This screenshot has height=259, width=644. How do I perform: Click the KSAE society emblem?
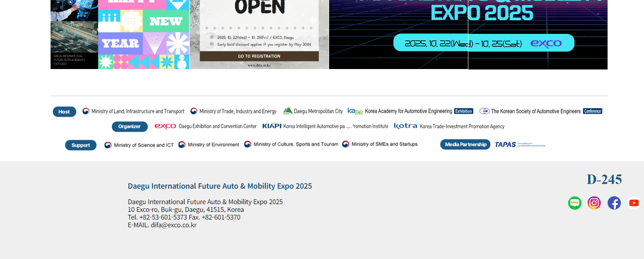485,111
